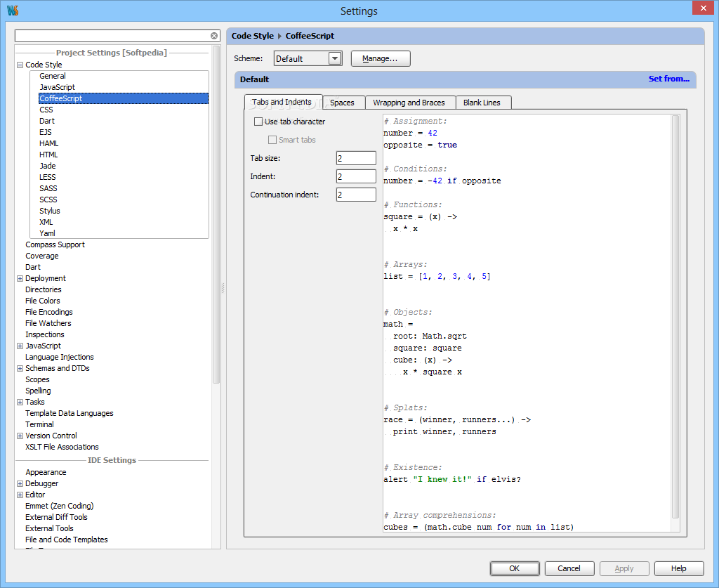
Task: Open Emmet (Zen Coding) settings
Action: [60, 506]
